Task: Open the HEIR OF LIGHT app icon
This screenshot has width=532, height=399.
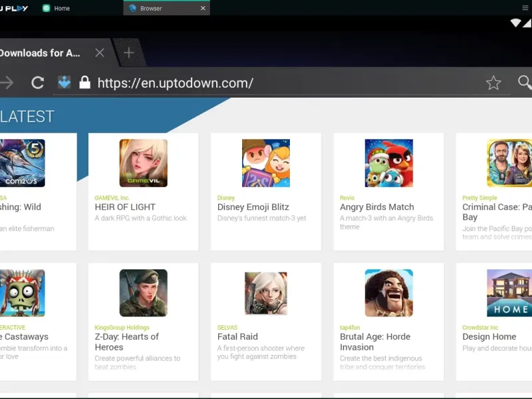Action: point(143,163)
